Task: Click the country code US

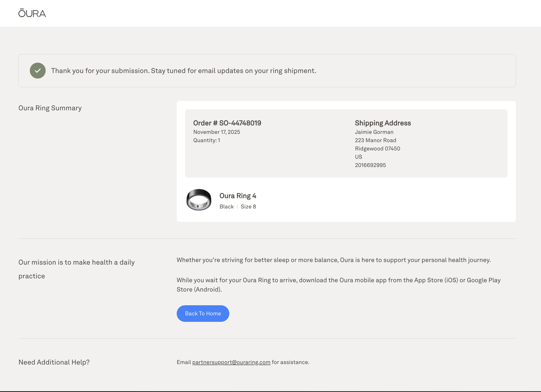Action: pyautogui.click(x=359, y=157)
